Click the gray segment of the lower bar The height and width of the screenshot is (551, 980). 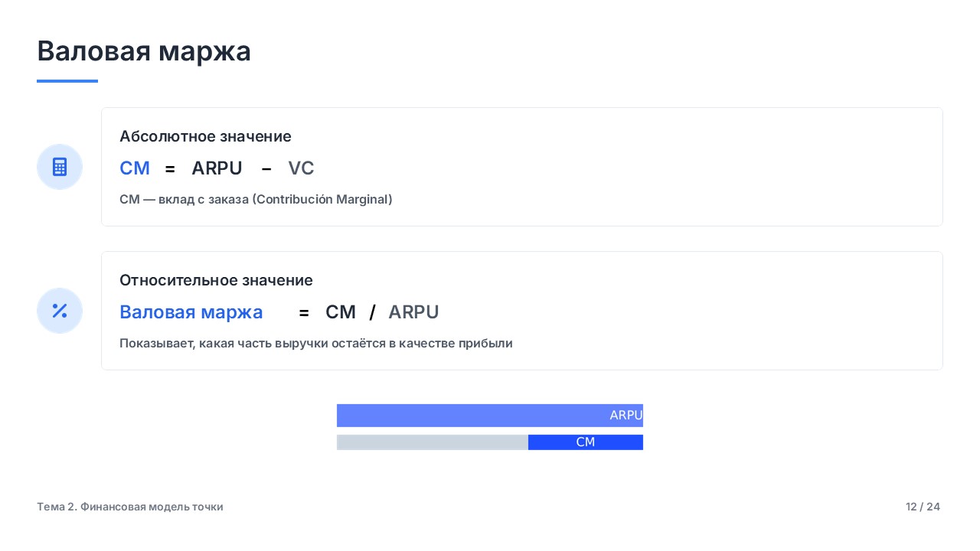[x=433, y=442]
